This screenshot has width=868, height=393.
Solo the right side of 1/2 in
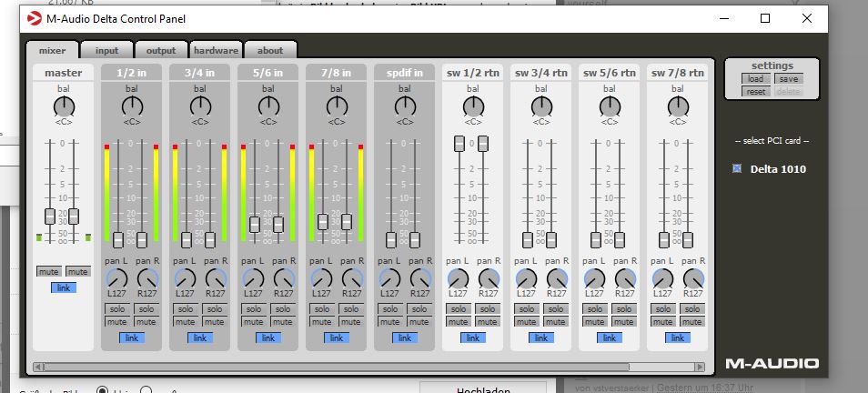146,309
